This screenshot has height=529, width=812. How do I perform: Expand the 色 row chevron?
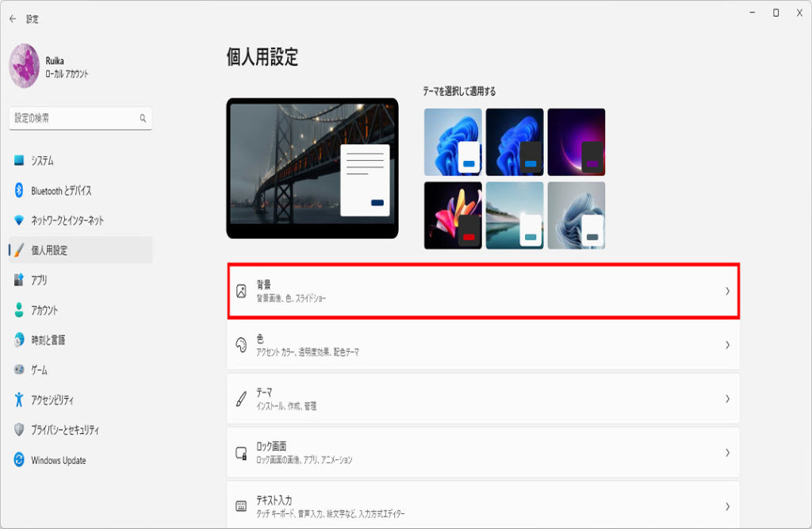(728, 345)
